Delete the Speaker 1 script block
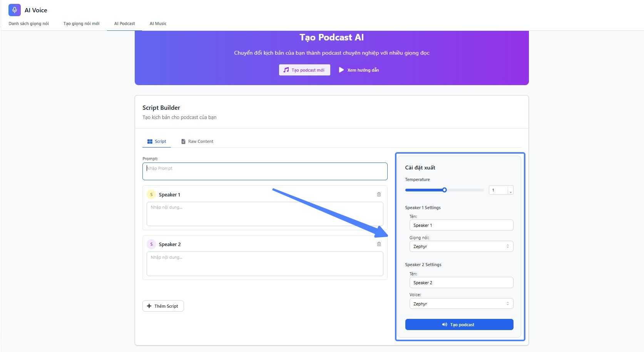This screenshot has width=644, height=352. [379, 194]
